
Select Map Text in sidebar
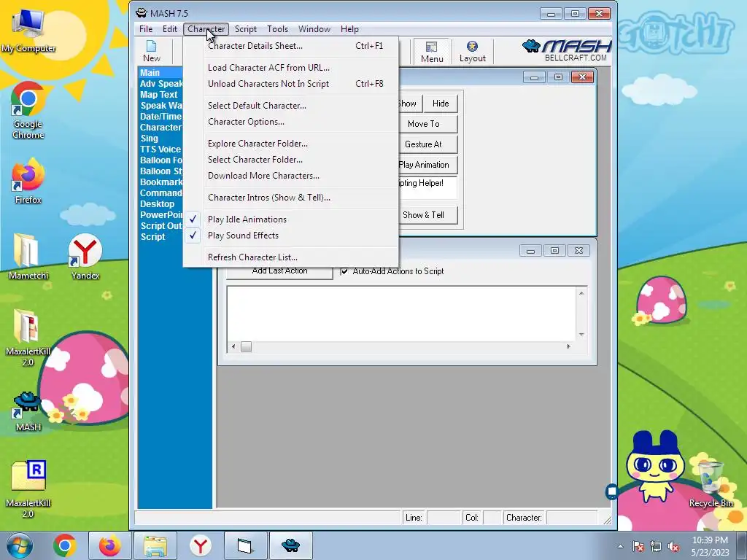(x=160, y=95)
